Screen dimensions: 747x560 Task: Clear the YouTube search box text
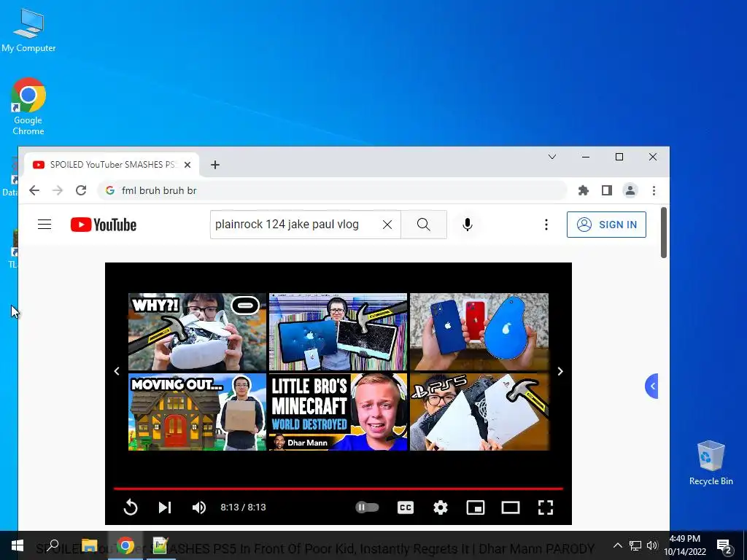coord(387,225)
